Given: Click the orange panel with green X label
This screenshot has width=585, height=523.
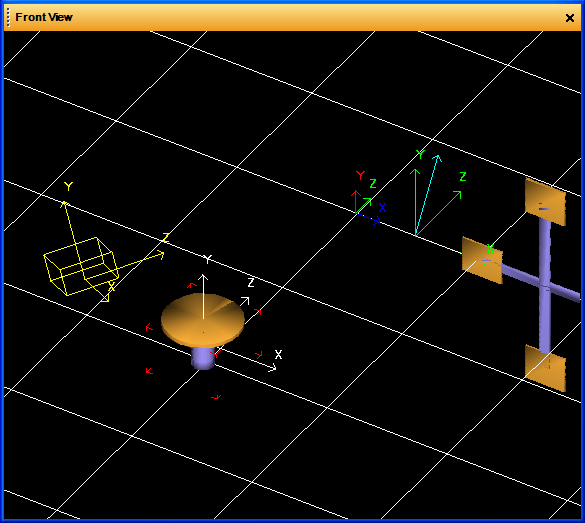Looking at the screenshot, I should point(482,260).
